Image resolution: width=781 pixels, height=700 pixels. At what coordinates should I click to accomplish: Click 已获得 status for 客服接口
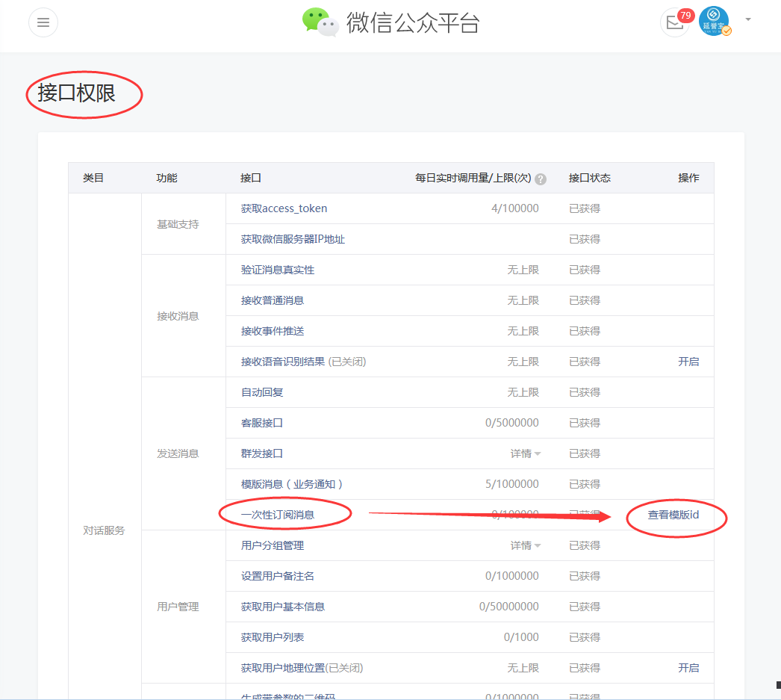coord(585,423)
